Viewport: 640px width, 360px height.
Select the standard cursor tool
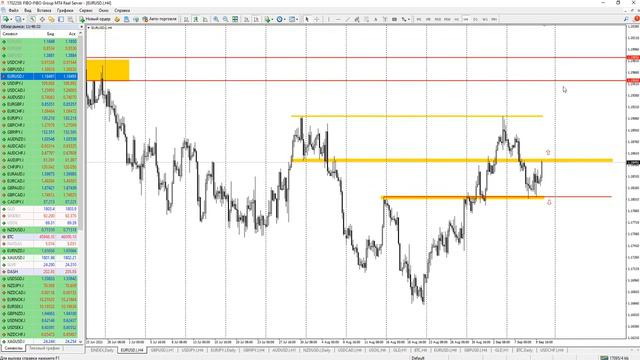(x=307, y=19)
